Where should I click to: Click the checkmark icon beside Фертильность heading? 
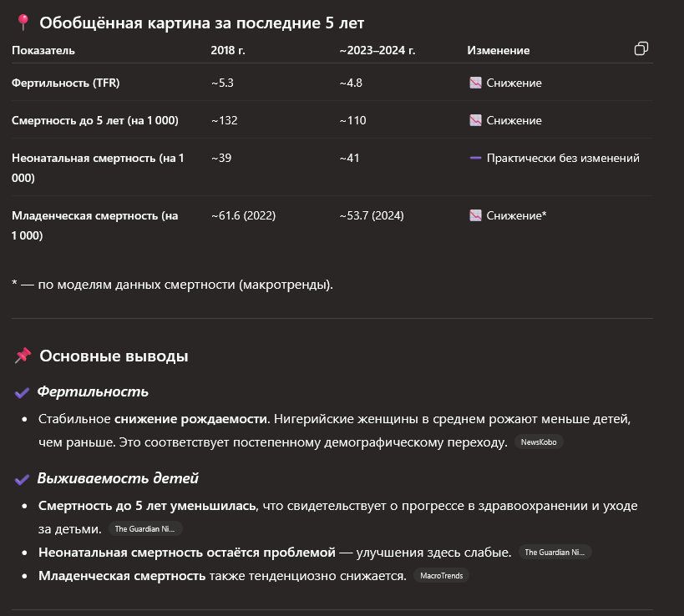(23, 392)
